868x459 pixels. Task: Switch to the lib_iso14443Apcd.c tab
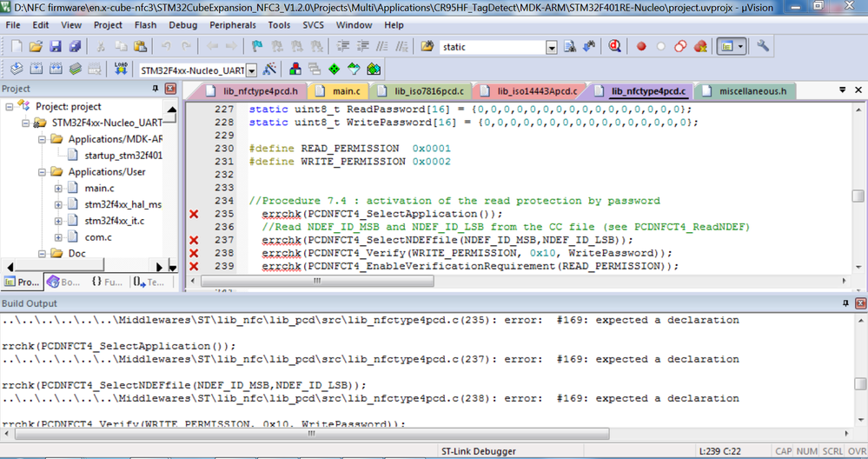coord(530,91)
